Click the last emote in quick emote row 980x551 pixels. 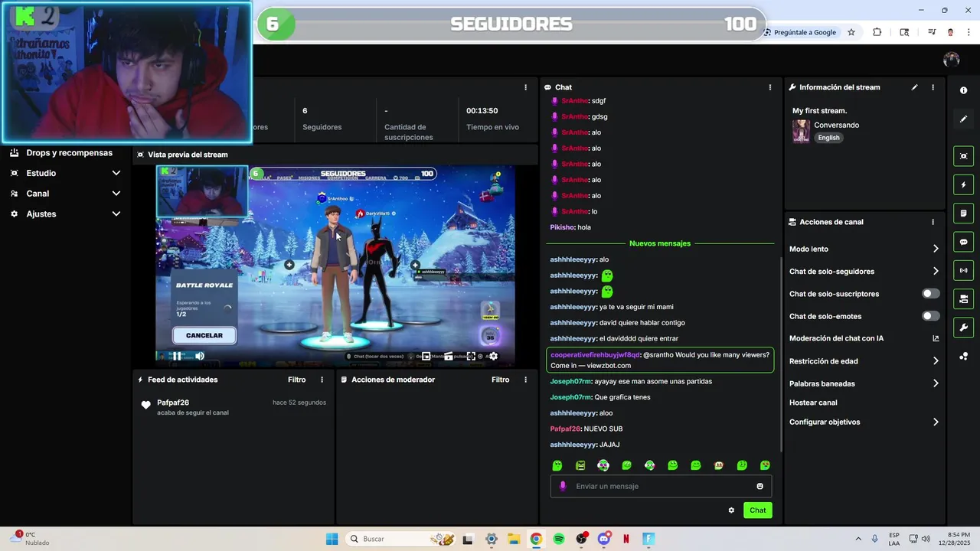pos(765,465)
